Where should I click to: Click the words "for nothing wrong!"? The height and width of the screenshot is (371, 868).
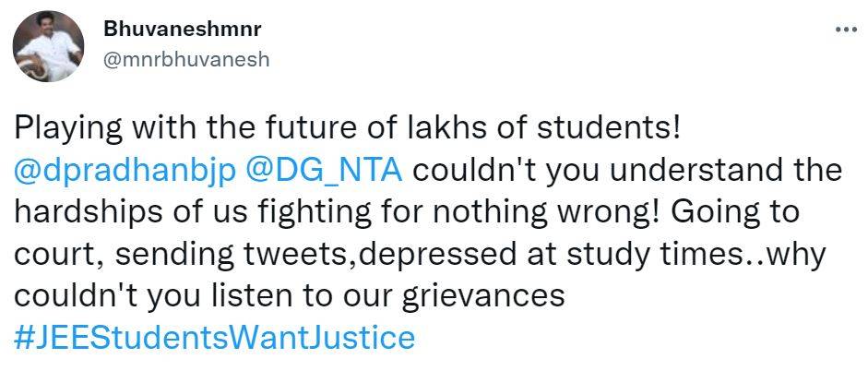[x=464, y=212]
